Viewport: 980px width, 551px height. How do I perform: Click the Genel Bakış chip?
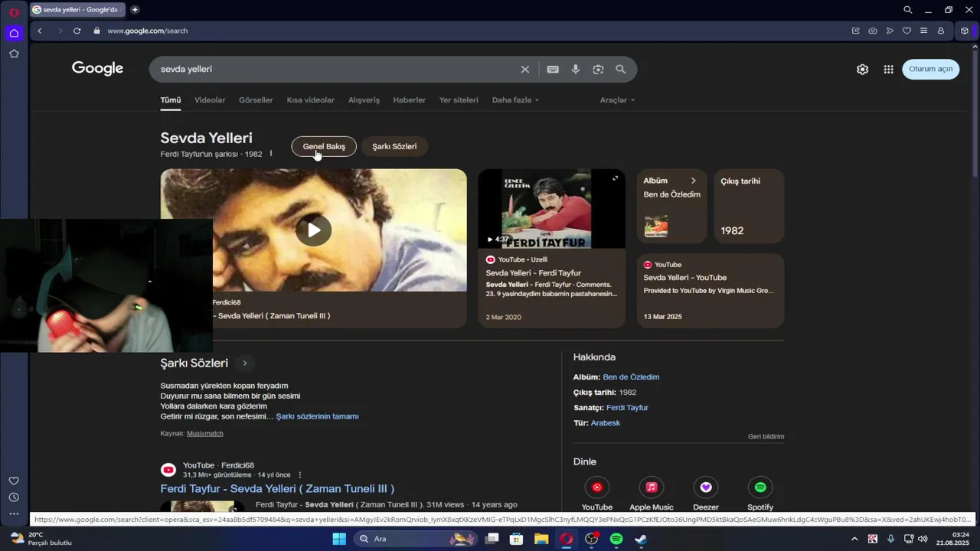[324, 146]
